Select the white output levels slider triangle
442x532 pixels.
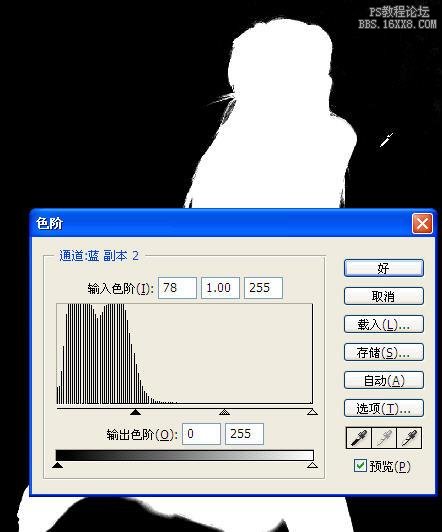click(x=312, y=464)
